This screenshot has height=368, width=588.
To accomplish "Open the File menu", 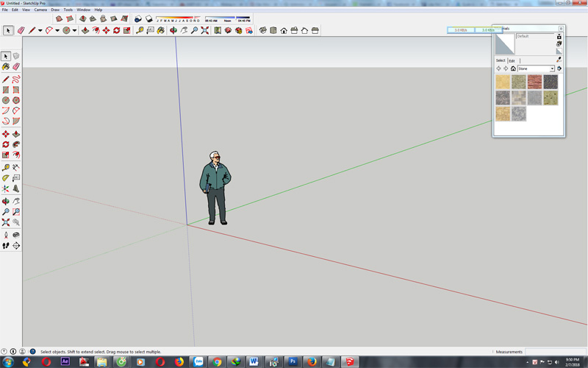I will click(5, 10).
